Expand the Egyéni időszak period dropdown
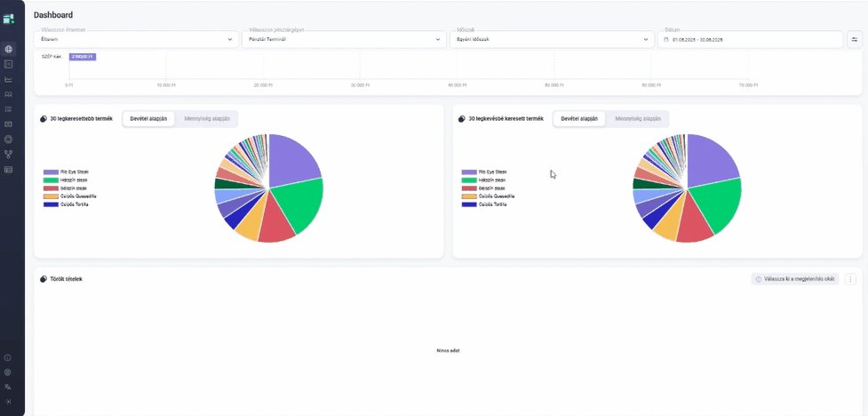 point(552,39)
